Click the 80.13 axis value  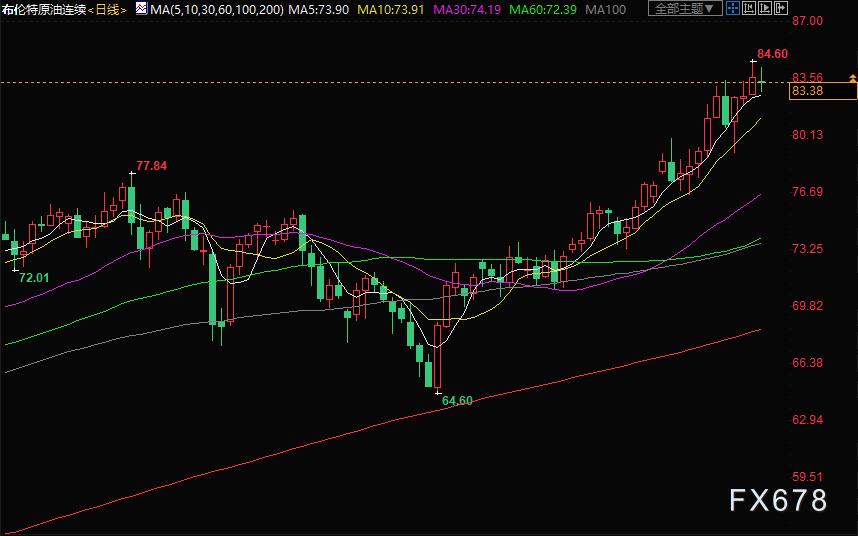click(x=808, y=135)
